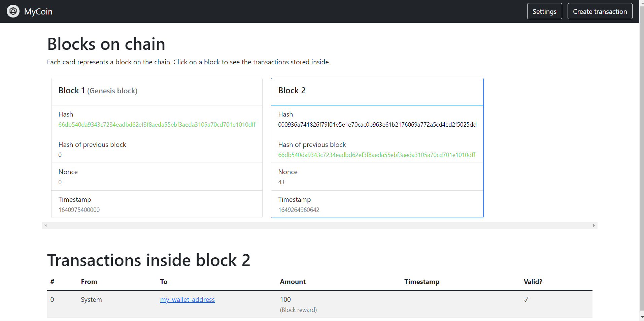
Task: Click Block 1 previous hash value 0
Action: [x=60, y=155]
